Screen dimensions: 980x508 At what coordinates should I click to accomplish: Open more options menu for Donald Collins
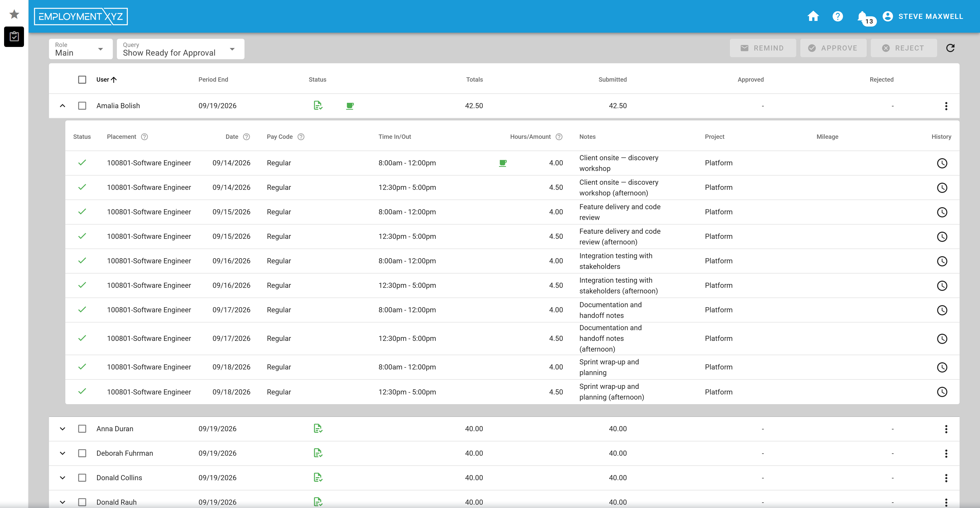[x=946, y=478]
